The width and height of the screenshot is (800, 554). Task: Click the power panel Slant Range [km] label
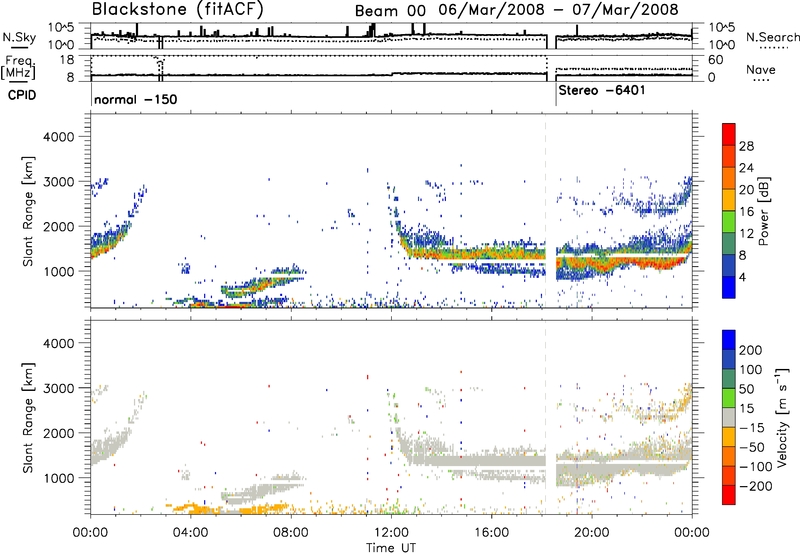28,211
